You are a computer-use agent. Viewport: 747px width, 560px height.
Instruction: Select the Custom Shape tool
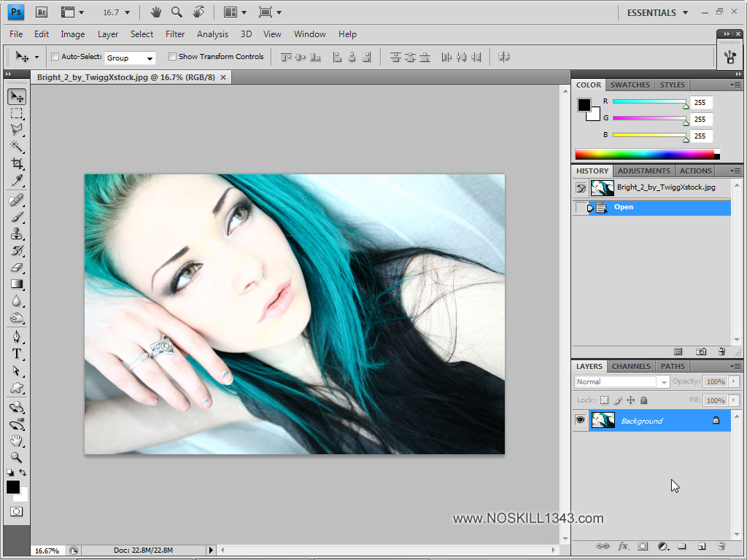[x=17, y=388]
